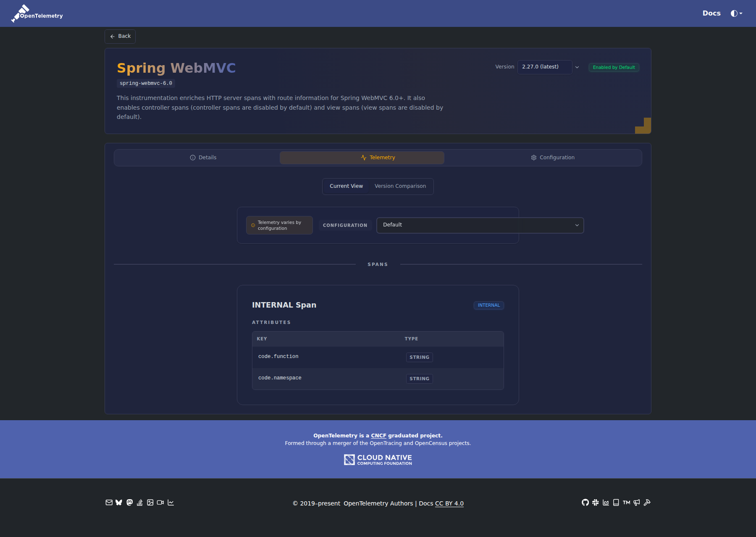Click the Enabled by Default badge
756x537 pixels.
(614, 67)
